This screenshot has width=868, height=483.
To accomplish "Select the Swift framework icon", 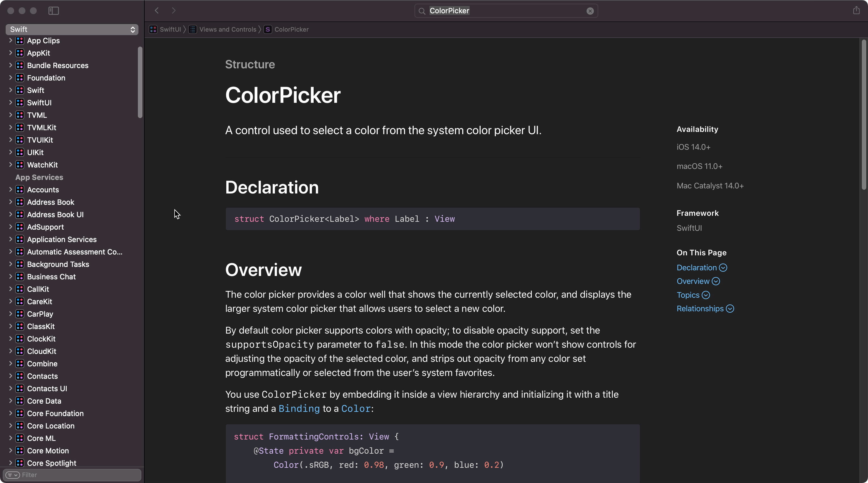I will (20, 90).
